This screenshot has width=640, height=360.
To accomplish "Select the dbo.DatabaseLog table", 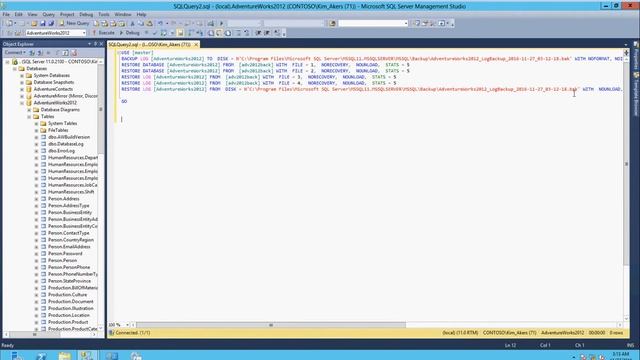I will pyautogui.click(x=65, y=144).
